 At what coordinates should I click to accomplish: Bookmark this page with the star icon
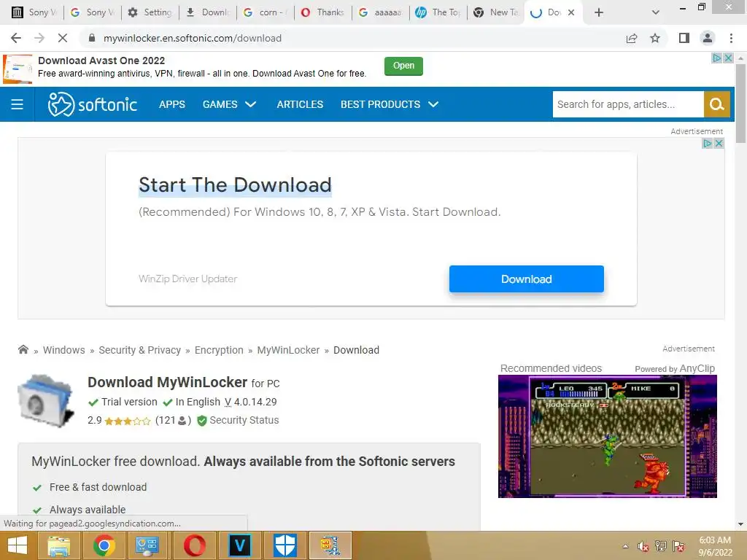click(655, 38)
